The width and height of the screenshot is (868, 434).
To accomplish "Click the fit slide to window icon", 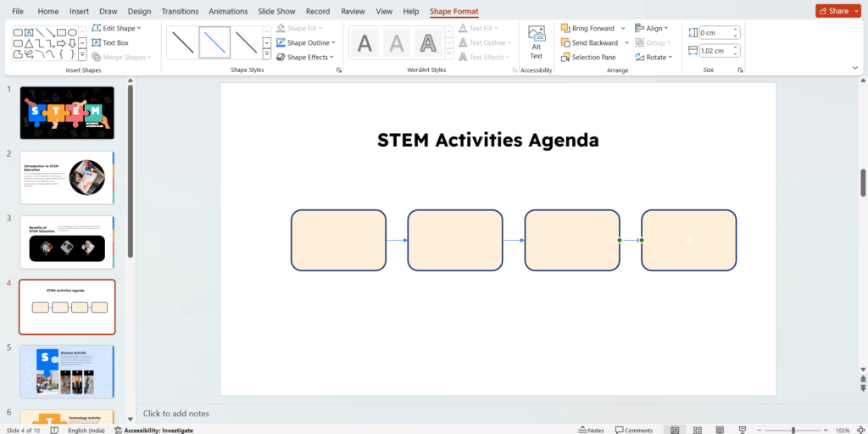I will click(859, 430).
